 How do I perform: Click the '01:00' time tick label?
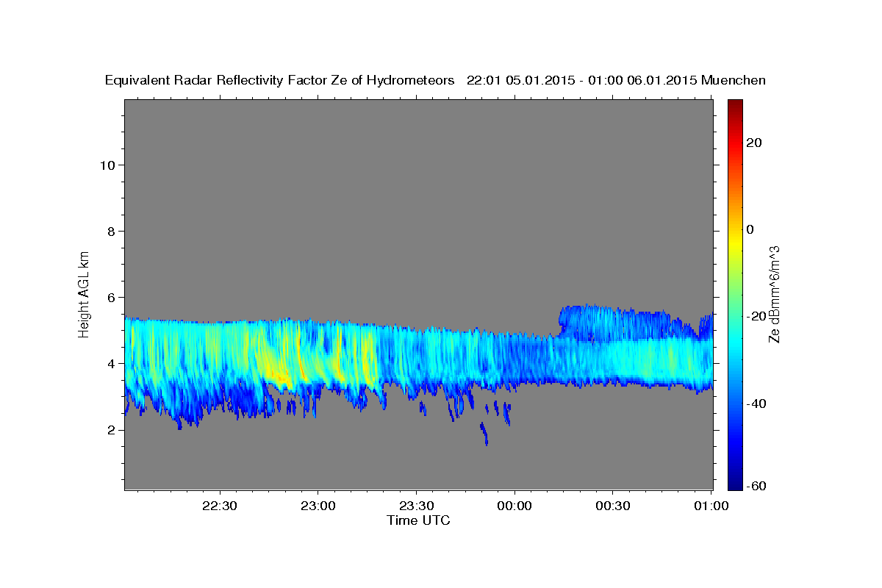711,506
